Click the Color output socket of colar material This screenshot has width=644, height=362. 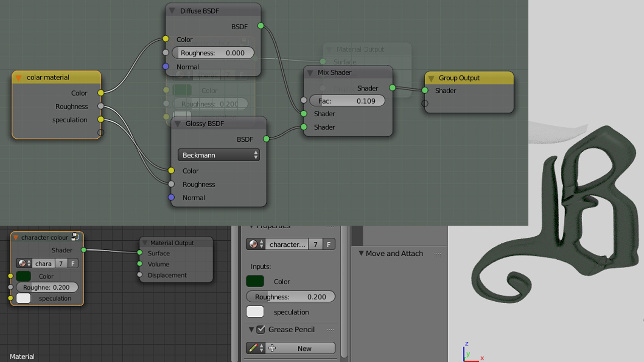coord(101,93)
